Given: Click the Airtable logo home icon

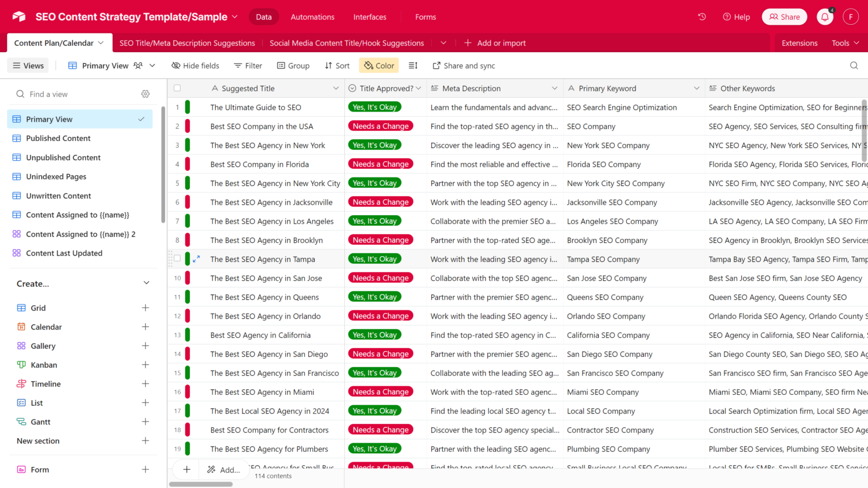Looking at the screenshot, I should [x=19, y=17].
